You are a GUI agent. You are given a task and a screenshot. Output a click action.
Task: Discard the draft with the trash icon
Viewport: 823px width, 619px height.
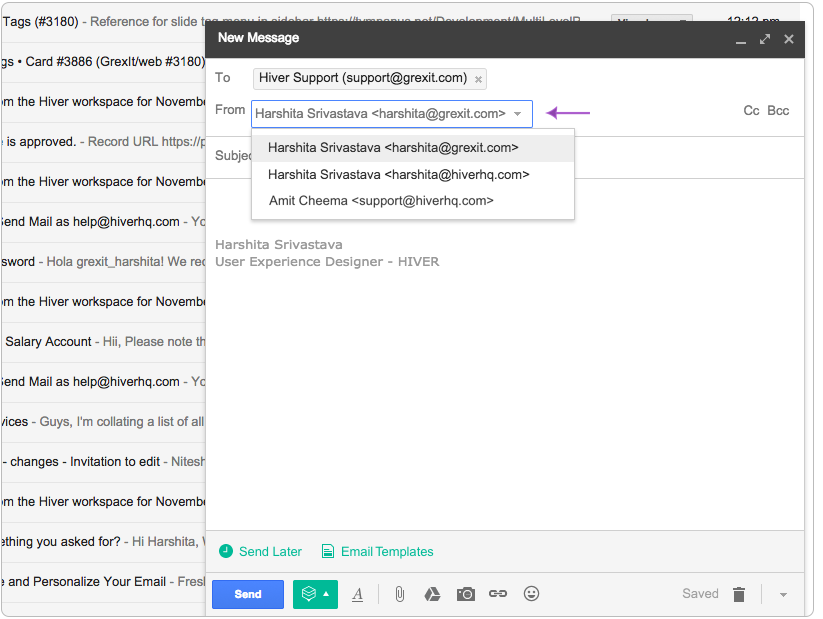coord(739,594)
